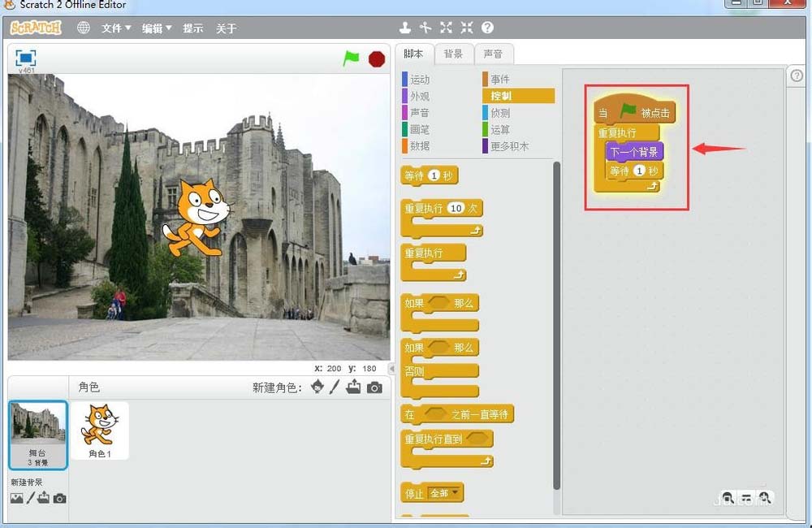812x528 pixels.
Task: Switch to the 声音 (Sounds) tab
Action: pos(495,54)
